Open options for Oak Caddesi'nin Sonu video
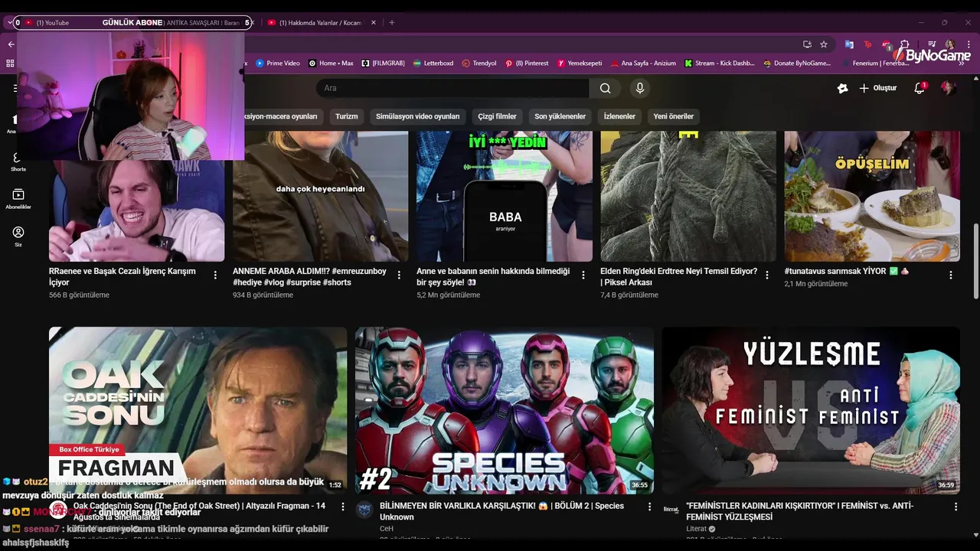The image size is (980, 551). click(342, 507)
